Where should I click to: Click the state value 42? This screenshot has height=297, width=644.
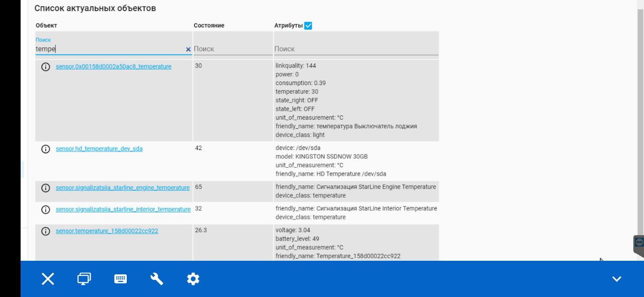(198, 148)
